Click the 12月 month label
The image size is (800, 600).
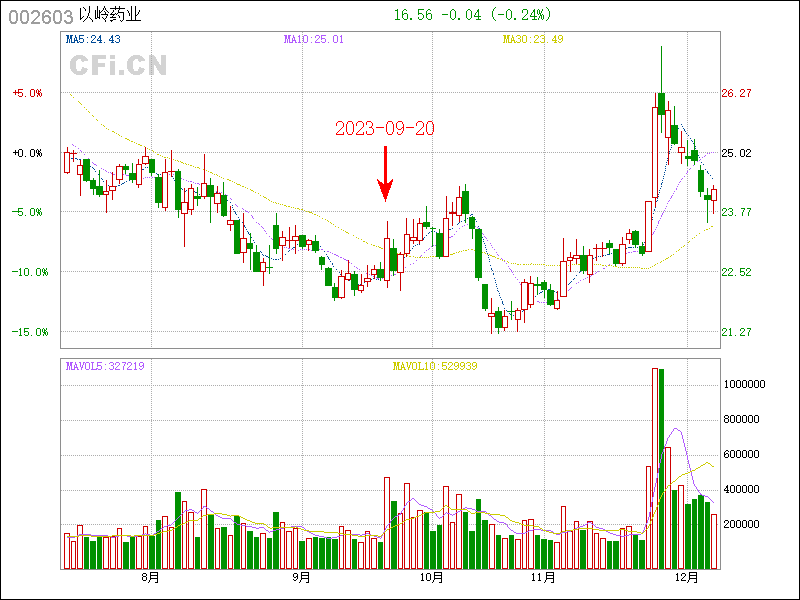coord(686,578)
